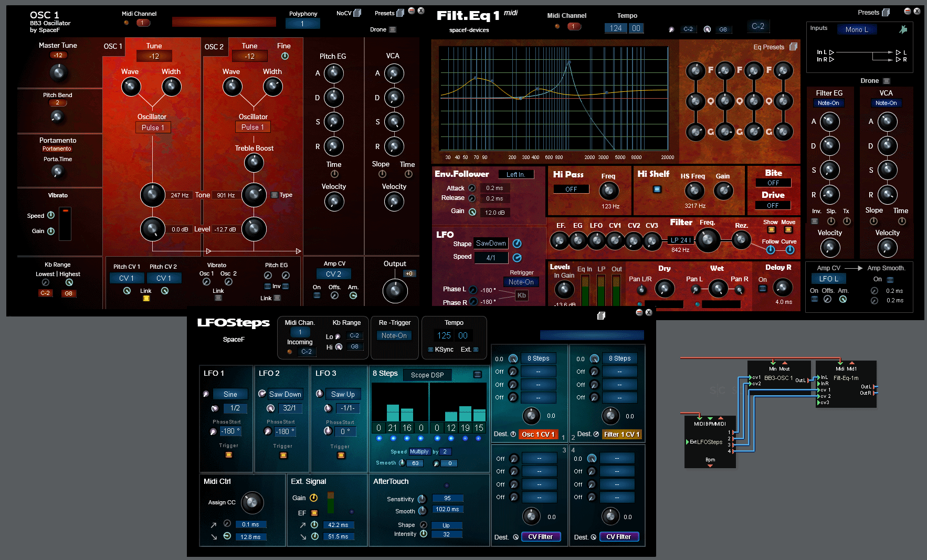Click the Inputs pin icon in Filt.Eq

903,29
